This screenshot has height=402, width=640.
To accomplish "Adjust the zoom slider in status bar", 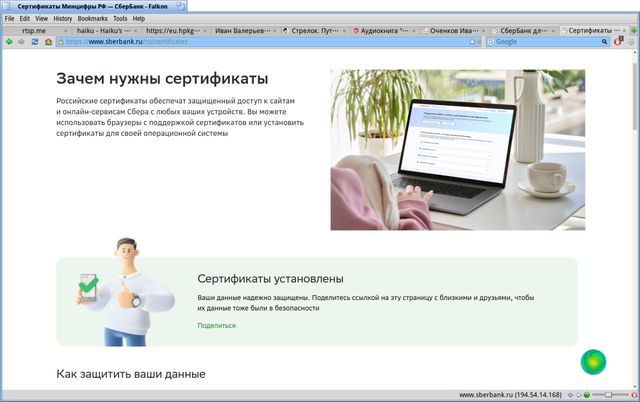I will pos(610,395).
